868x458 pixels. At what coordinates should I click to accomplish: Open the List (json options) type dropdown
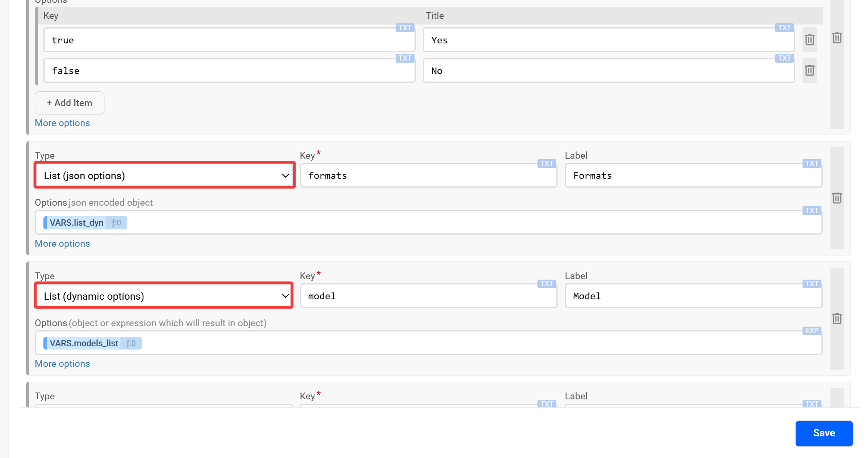point(165,176)
